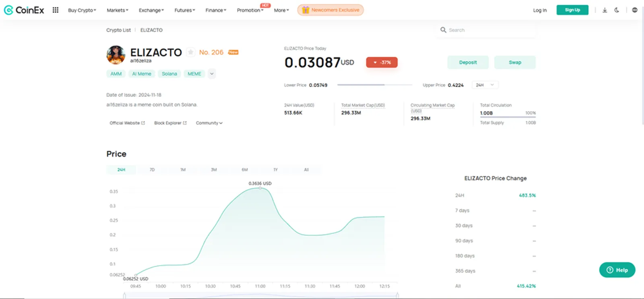
Task: Click the 483.5% 24H price change
Action: [x=527, y=195]
